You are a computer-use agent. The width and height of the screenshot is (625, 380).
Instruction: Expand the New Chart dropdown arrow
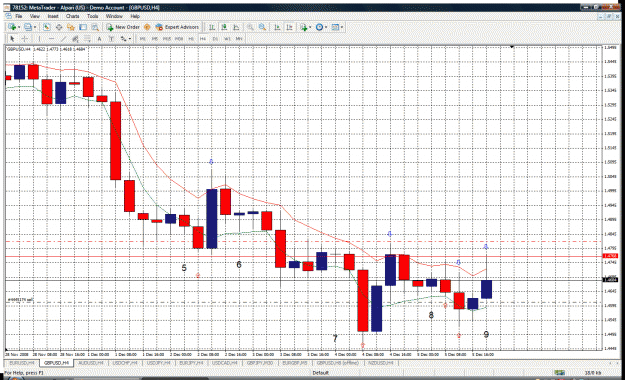point(19,27)
